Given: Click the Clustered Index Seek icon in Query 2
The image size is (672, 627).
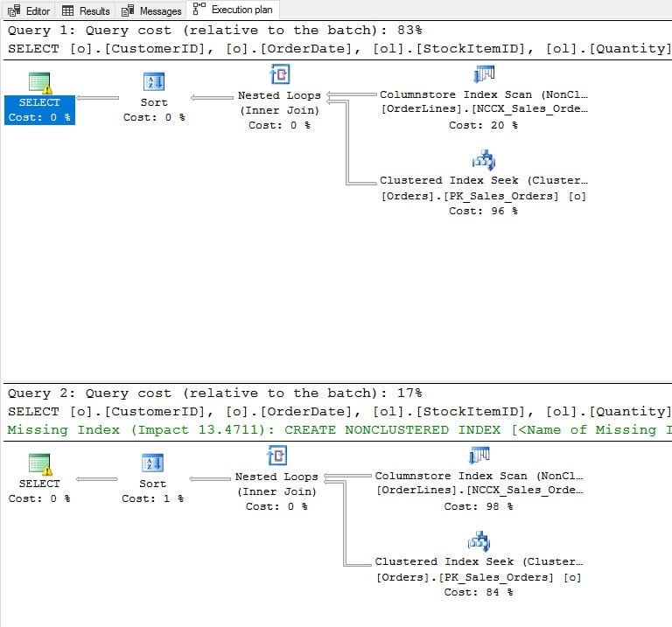Looking at the screenshot, I should click(x=479, y=541).
